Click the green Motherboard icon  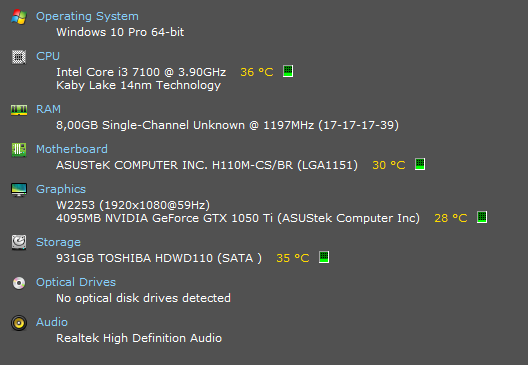coord(19,150)
